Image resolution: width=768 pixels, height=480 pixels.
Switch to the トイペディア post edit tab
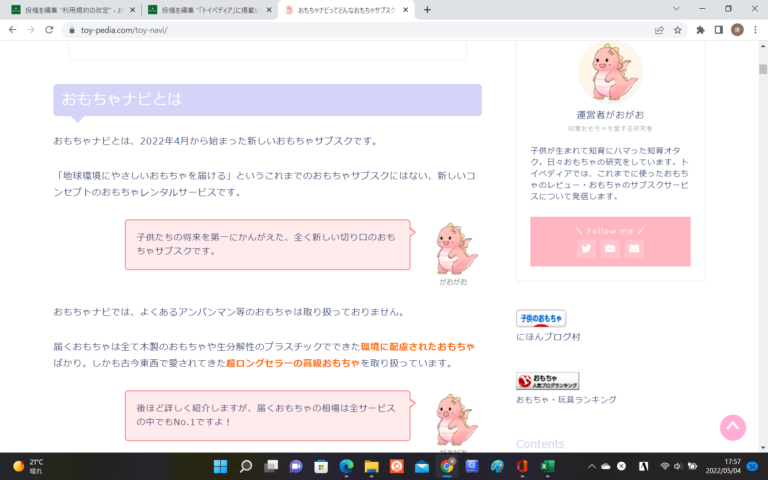click(x=210, y=10)
